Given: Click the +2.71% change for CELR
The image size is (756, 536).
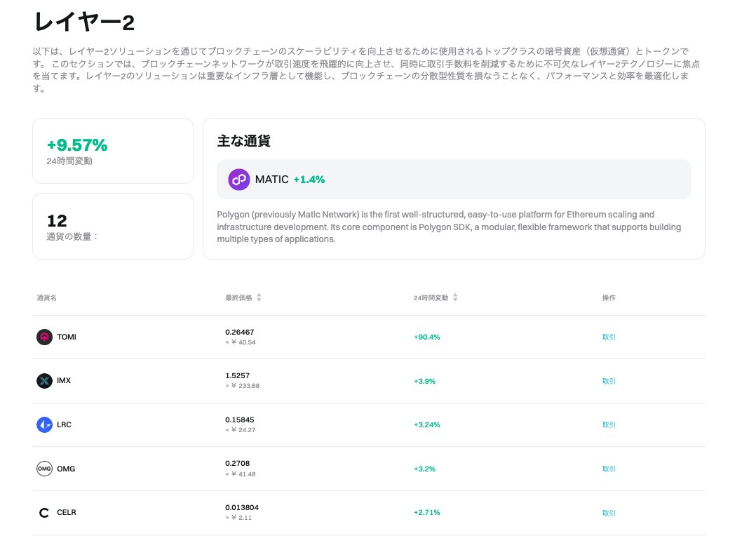Looking at the screenshot, I should pos(426,512).
